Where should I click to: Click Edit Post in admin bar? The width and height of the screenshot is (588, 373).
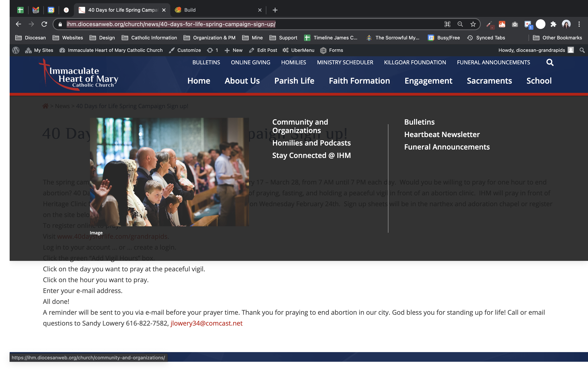(x=263, y=50)
